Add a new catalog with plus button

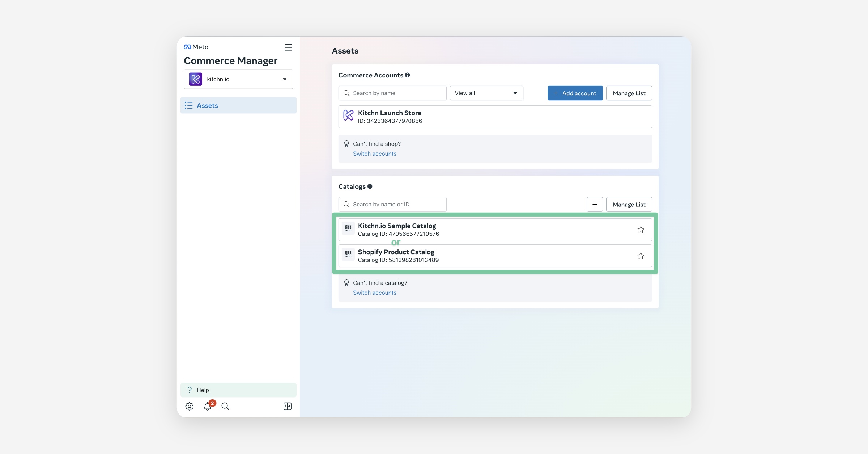[x=594, y=204]
